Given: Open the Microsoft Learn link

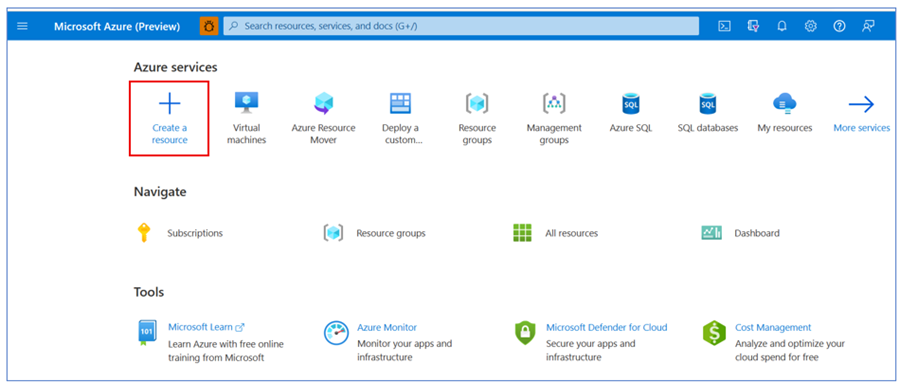Looking at the screenshot, I should tap(206, 328).
